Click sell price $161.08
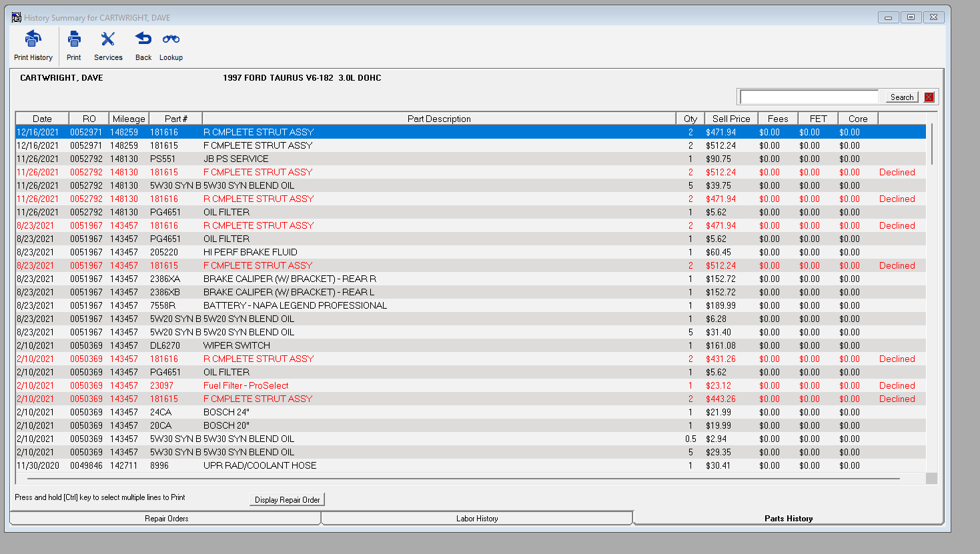This screenshot has height=554, width=980. pos(720,345)
